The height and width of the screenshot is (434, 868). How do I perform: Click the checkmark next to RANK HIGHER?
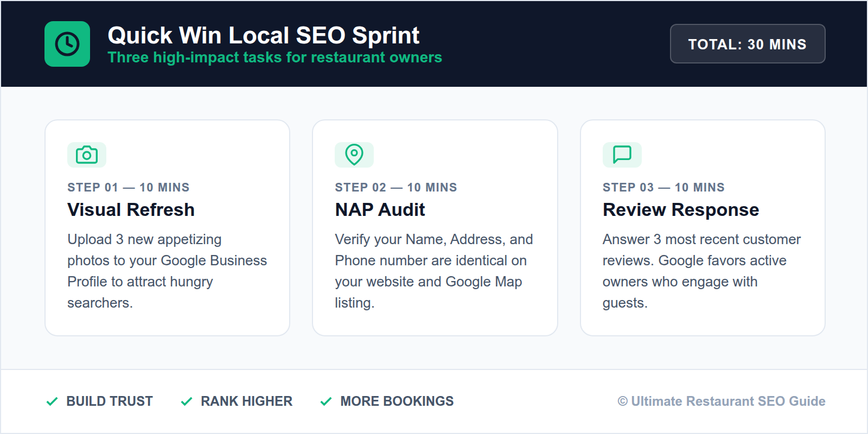click(x=187, y=401)
